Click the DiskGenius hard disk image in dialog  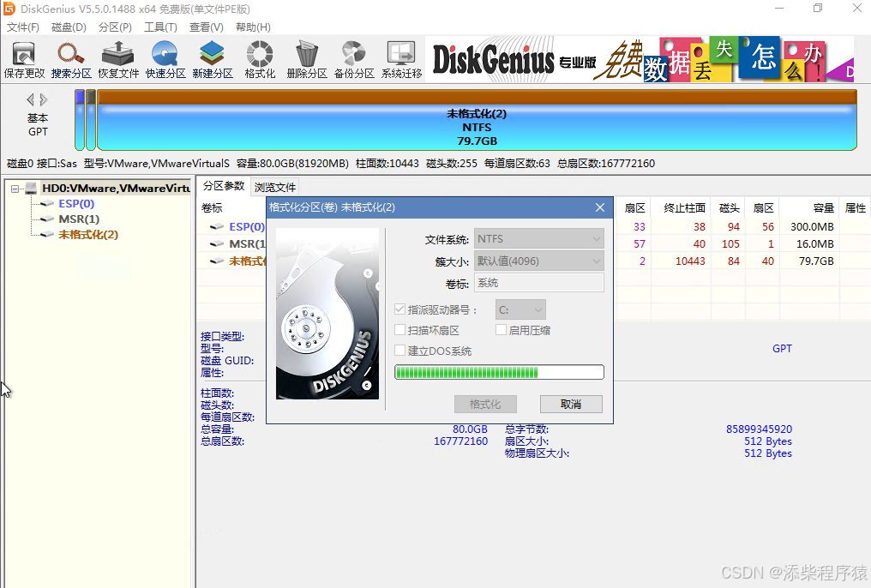[x=327, y=314]
